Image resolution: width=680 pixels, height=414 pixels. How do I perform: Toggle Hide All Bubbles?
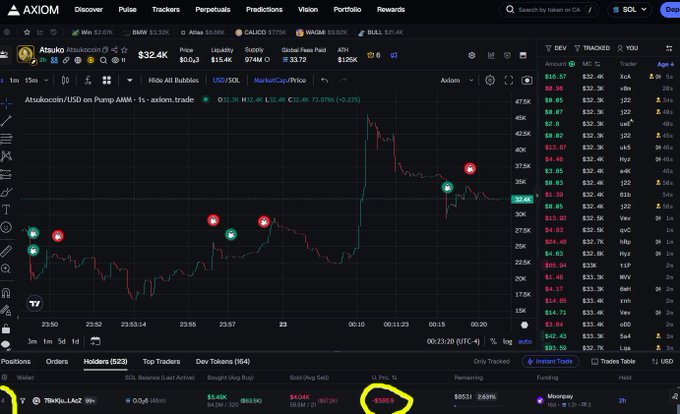(173, 80)
